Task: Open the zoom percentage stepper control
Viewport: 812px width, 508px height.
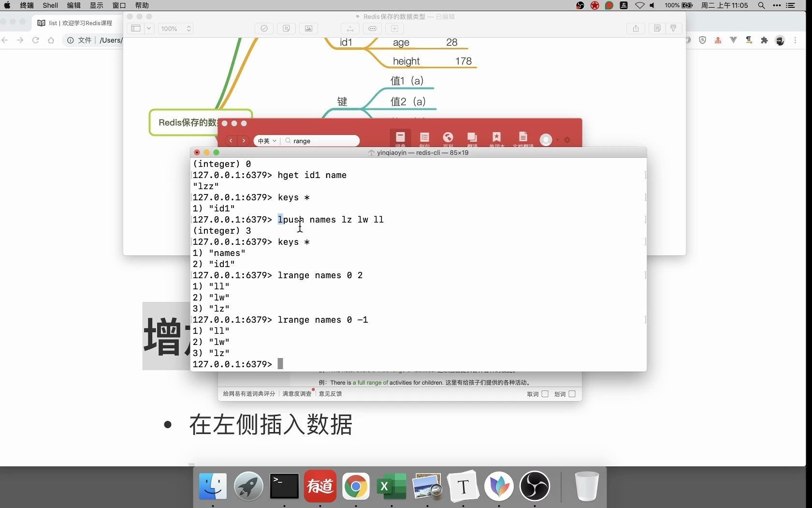Action: (x=188, y=28)
